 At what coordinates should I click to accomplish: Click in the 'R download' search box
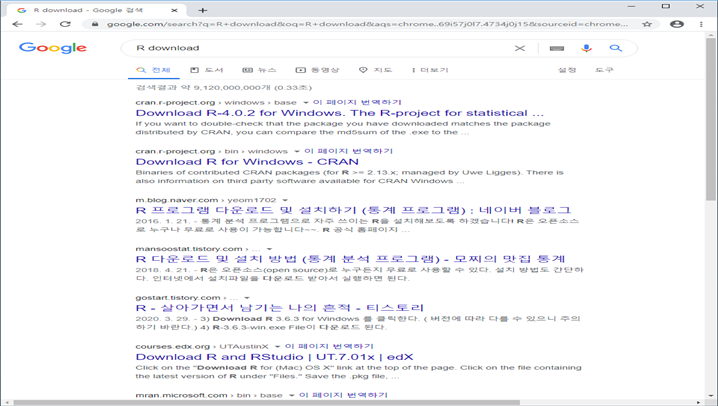coord(321,48)
